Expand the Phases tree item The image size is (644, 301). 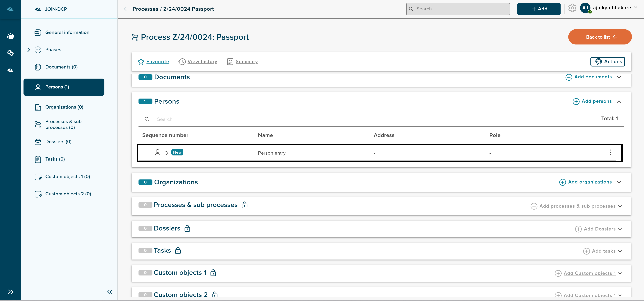(x=29, y=50)
